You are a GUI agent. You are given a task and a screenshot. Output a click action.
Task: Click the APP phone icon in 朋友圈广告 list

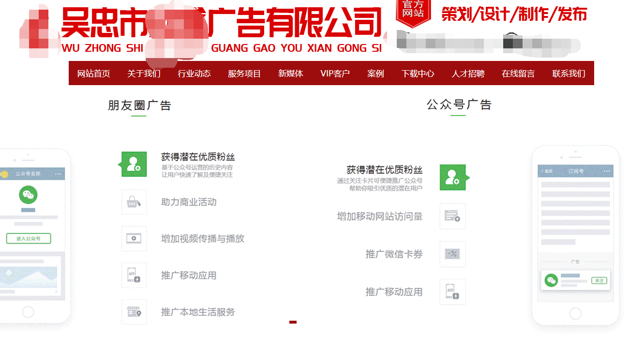click(x=134, y=275)
